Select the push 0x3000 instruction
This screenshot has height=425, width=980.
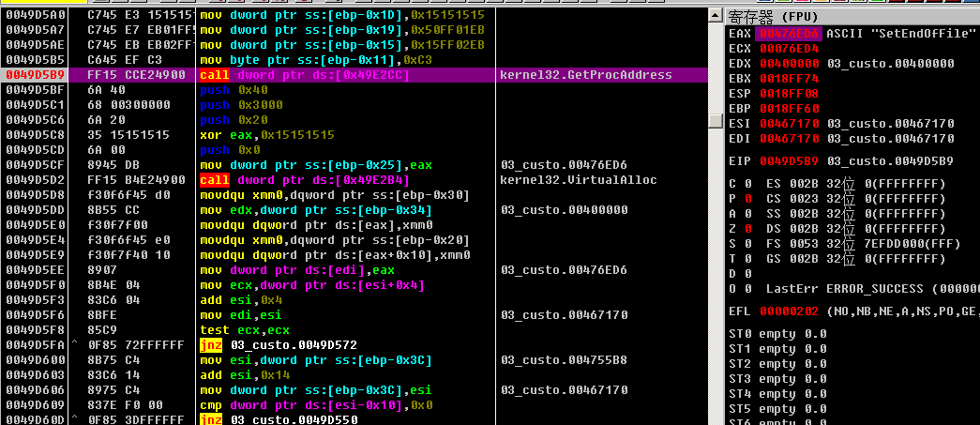pos(241,104)
